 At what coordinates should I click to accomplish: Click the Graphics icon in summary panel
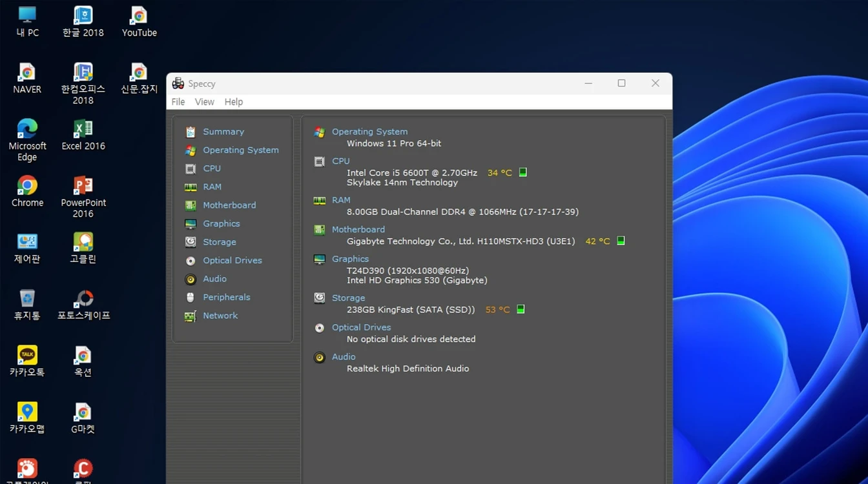[319, 259]
